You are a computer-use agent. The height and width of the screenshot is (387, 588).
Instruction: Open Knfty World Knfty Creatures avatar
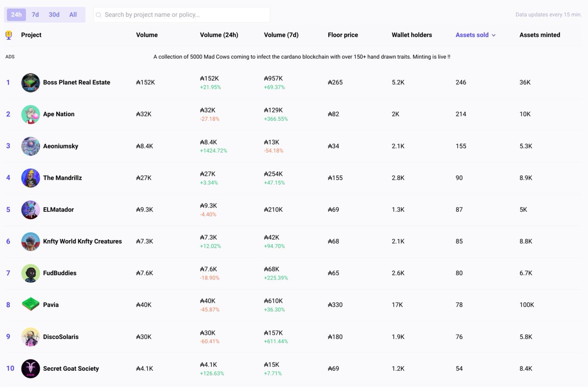(x=30, y=242)
